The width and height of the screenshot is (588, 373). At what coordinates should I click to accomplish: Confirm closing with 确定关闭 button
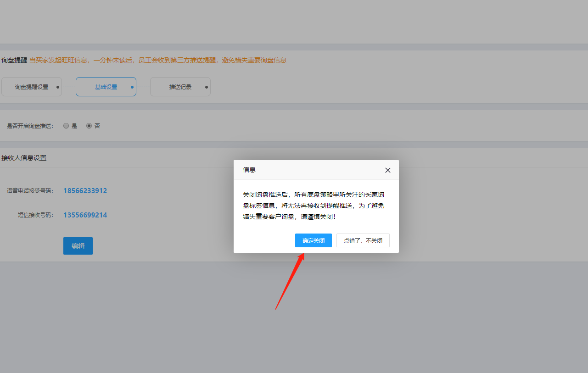click(313, 240)
